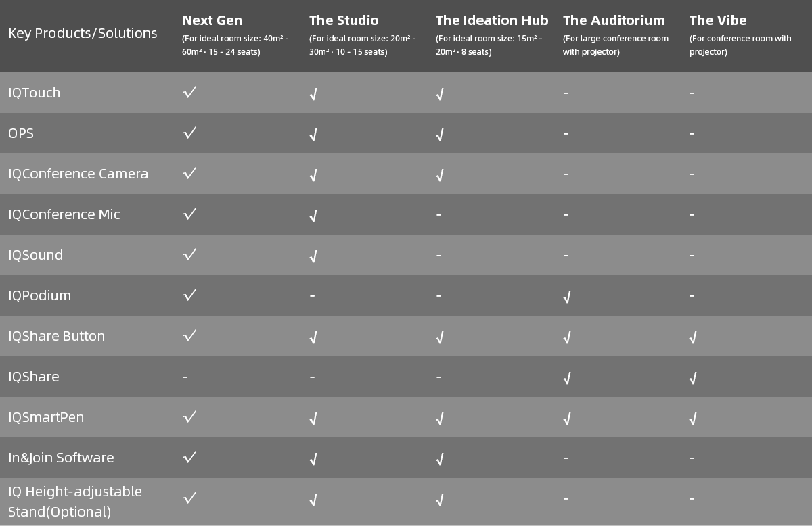The height and width of the screenshot is (526, 812).
Task: Click IQShare Button checkmark under The Auditorium
Action: 567,337
